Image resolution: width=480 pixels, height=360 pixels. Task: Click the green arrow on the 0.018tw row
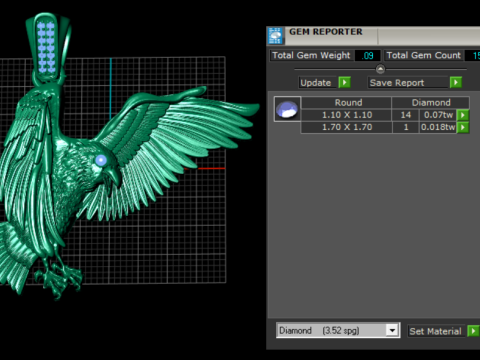tap(463, 127)
